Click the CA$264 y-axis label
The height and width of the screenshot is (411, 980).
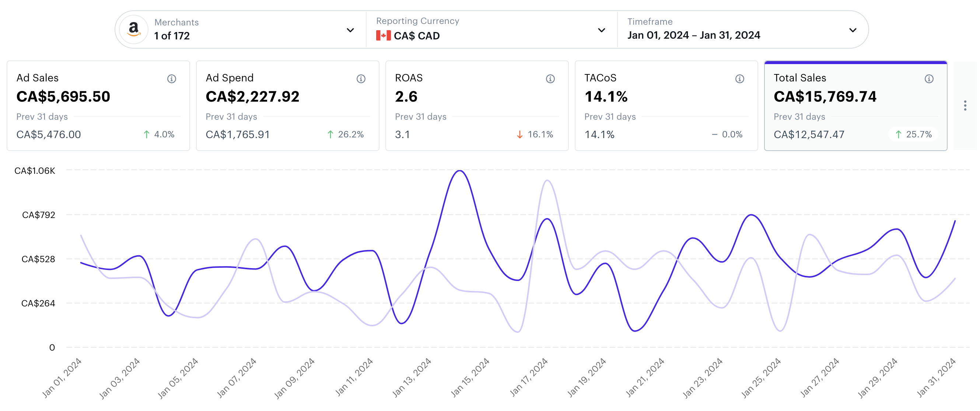[x=38, y=303]
